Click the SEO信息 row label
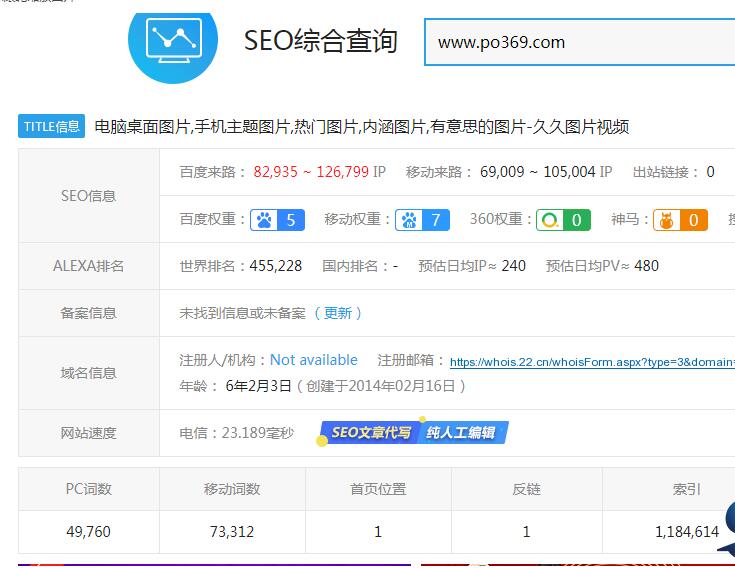The height and width of the screenshot is (568, 735). tap(89, 196)
